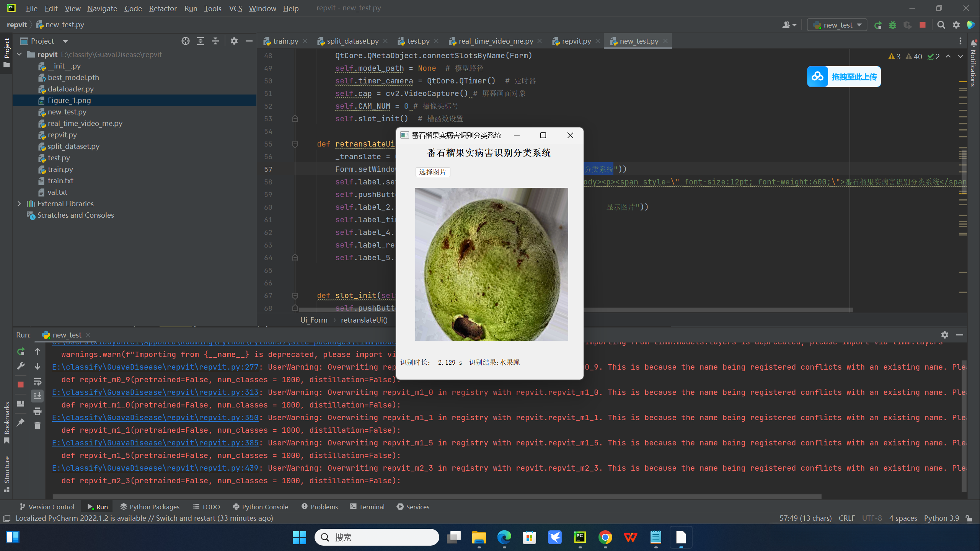Click the Debug bug icon in the toolbar
The height and width of the screenshot is (551, 980).
coord(893,25)
